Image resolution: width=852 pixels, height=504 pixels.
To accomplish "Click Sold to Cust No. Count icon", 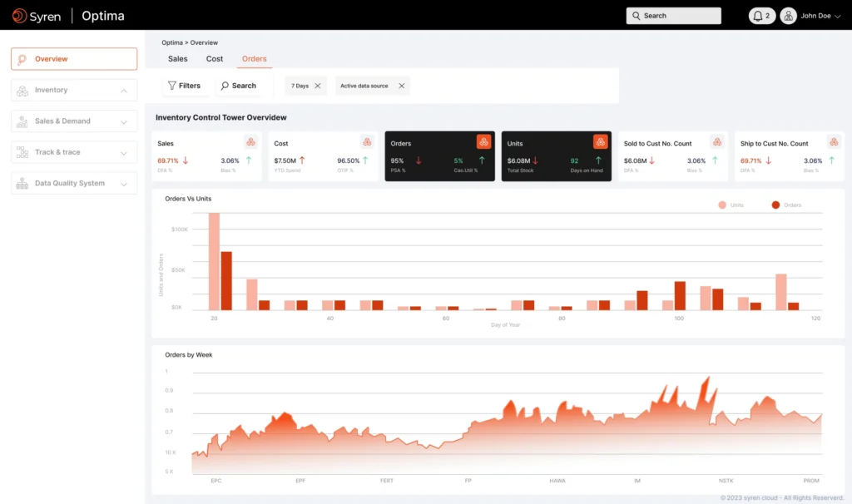I will [x=716, y=142].
